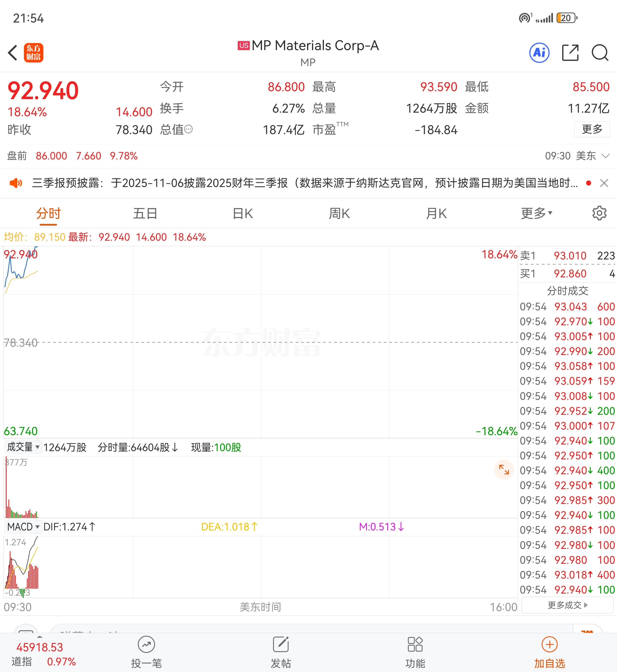
Task: Open 更多成交 trade list link
Action: 567,605
